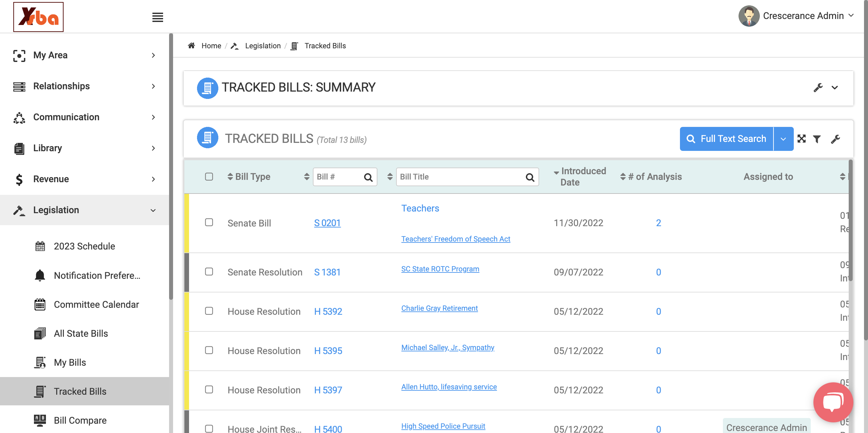Click the Bill Title search magnifier
The image size is (868, 433).
coord(530,177)
